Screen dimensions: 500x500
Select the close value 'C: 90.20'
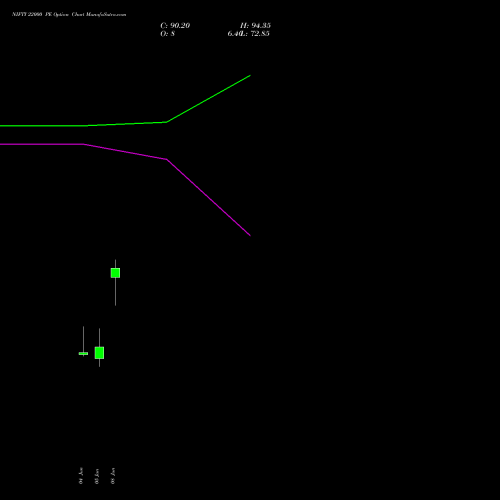click(175, 26)
